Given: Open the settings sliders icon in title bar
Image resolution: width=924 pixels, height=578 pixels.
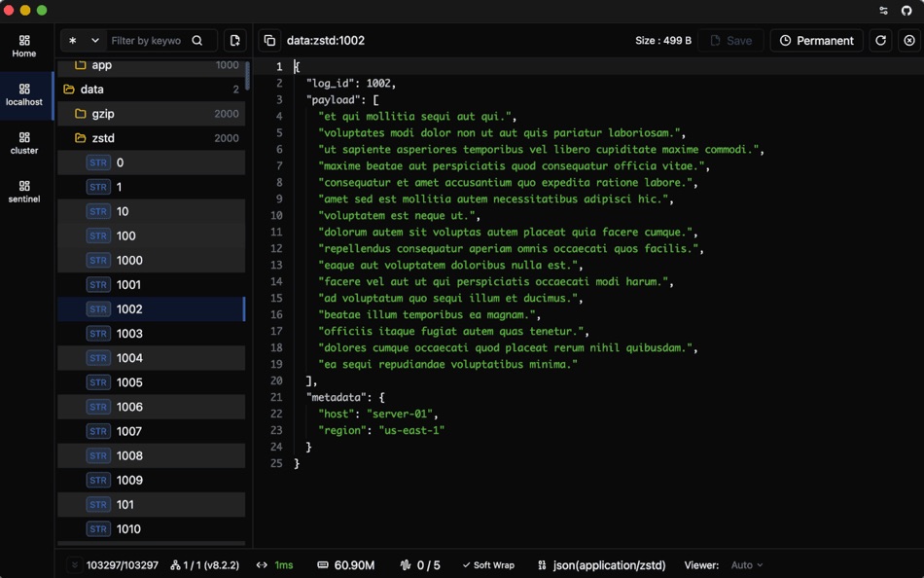Looking at the screenshot, I should pos(883,11).
